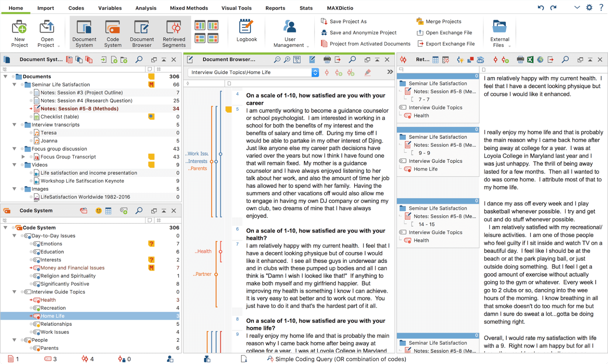Click Save and Anonymize Project

pyautogui.click(x=363, y=32)
